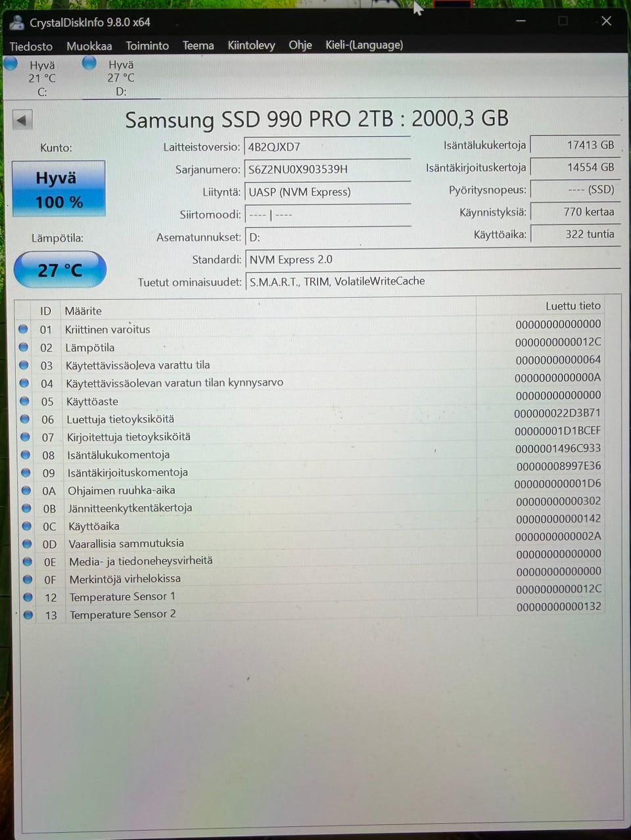Click status icon for Käyttöaste row
Viewport: 631px width, 840px height.
pyautogui.click(x=24, y=401)
